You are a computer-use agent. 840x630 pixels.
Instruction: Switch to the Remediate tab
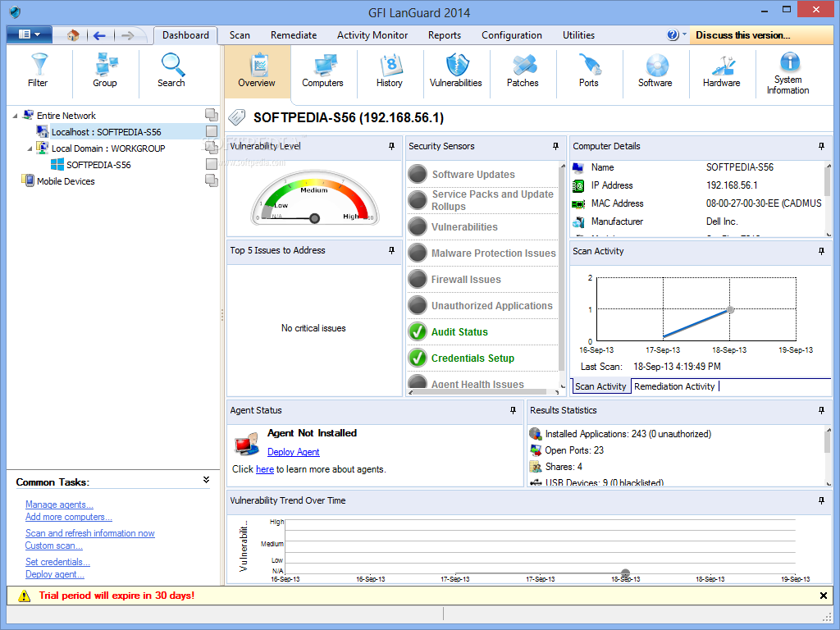[294, 35]
